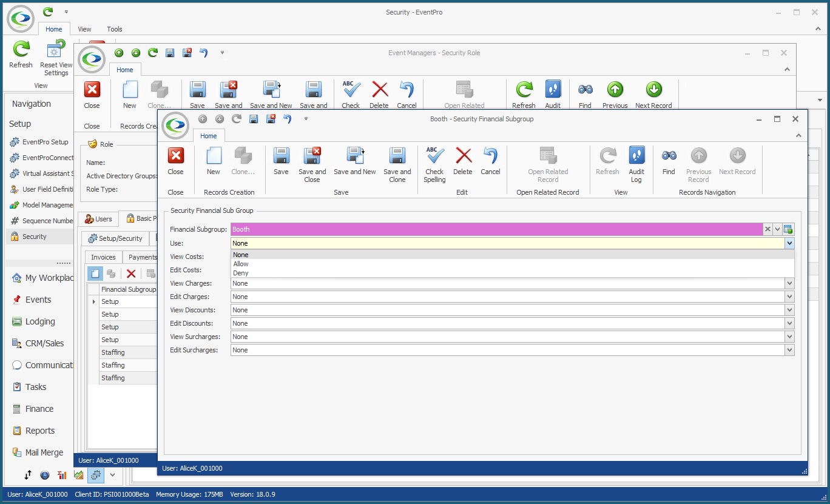The width and height of the screenshot is (830, 504).
Task: Open Tools tab in main EventPro ribbon
Action: point(115,29)
